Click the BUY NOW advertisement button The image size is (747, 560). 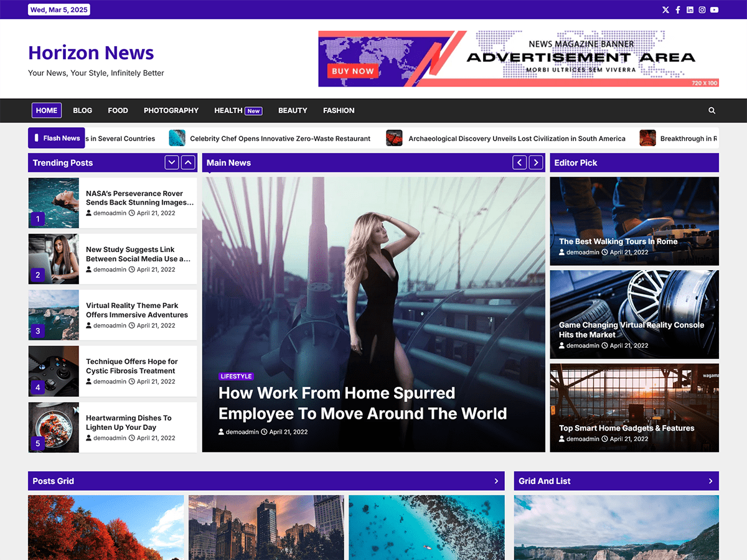tap(352, 71)
